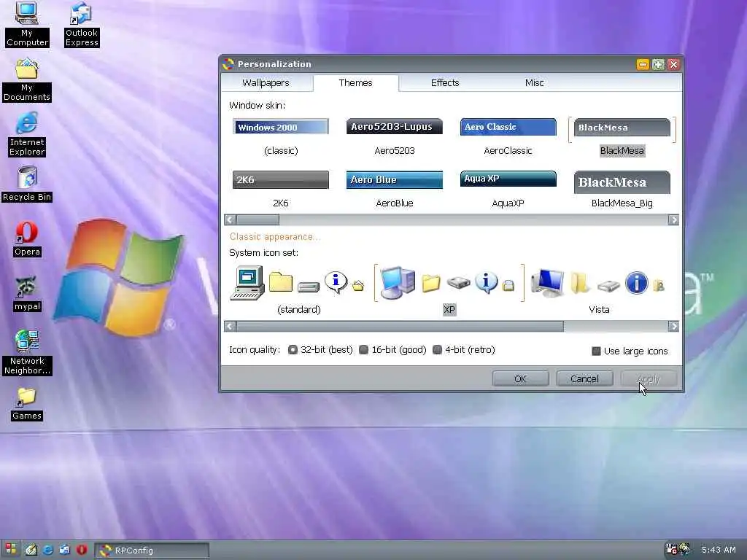Switch to the Wallpapers tab
This screenshot has height=560, width=747.
click(266, 82)
